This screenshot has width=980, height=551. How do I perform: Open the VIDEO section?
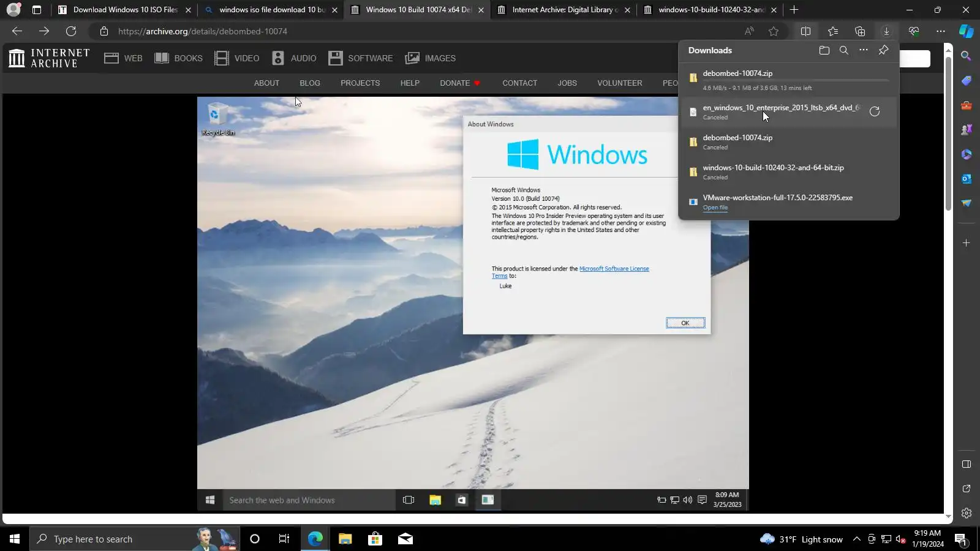[x=237, y=58]
